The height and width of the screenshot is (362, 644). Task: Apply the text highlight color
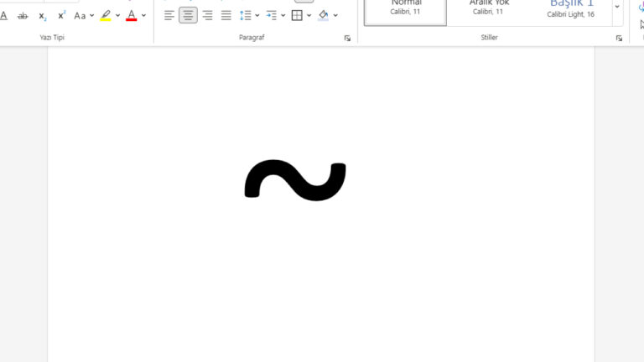106,15
